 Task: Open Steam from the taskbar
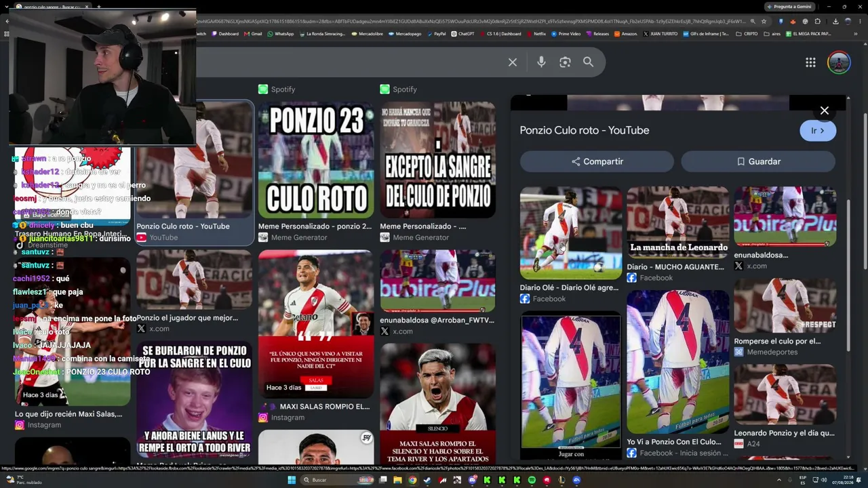pyautogui.click(x=427, y=480)
